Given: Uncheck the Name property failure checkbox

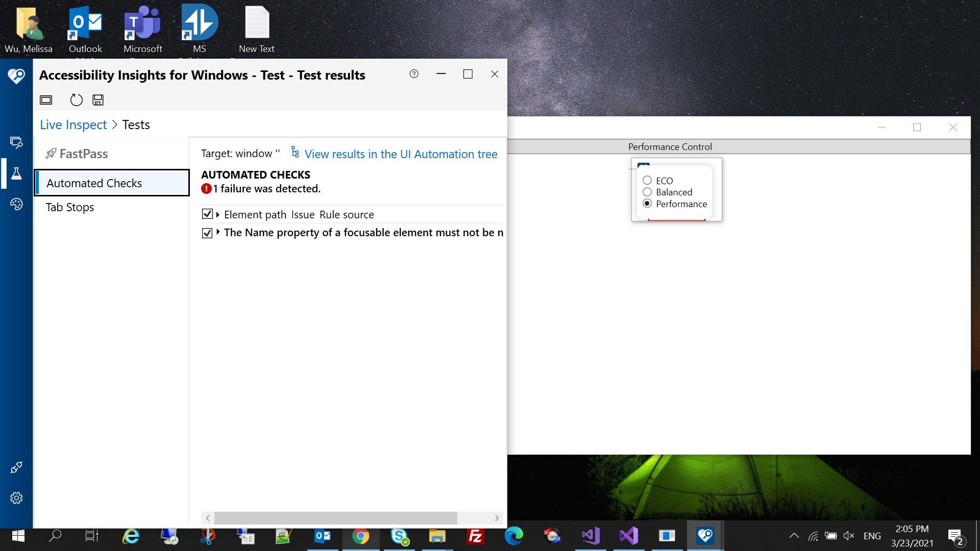Looking at the screenshot, I should (x=207, y=233).
